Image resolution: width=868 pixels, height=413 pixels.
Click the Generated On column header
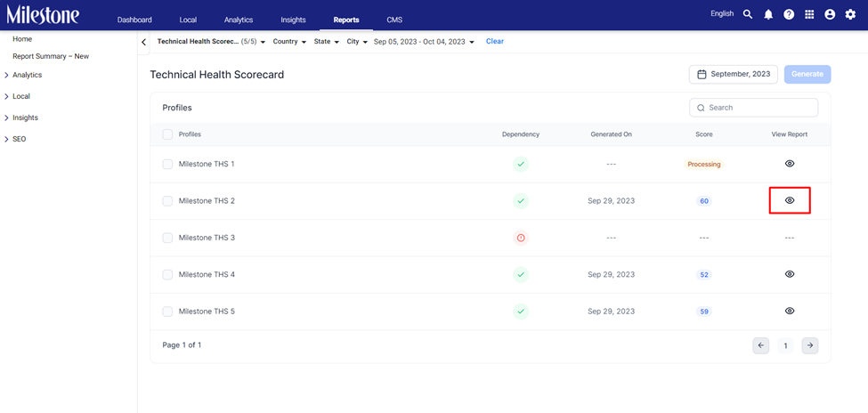(611, 134)
